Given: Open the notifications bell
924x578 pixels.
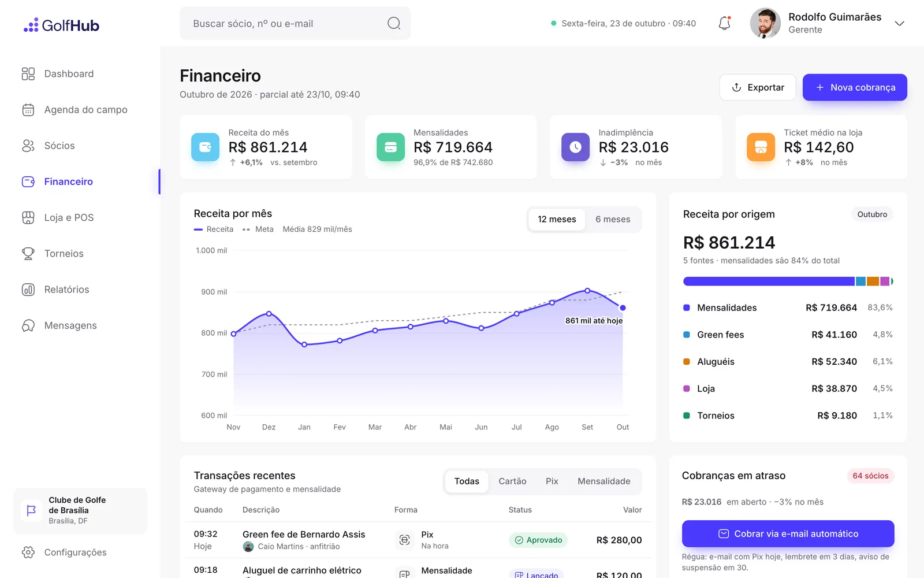Looking at the screenshot, I should (x=724, y=23).
